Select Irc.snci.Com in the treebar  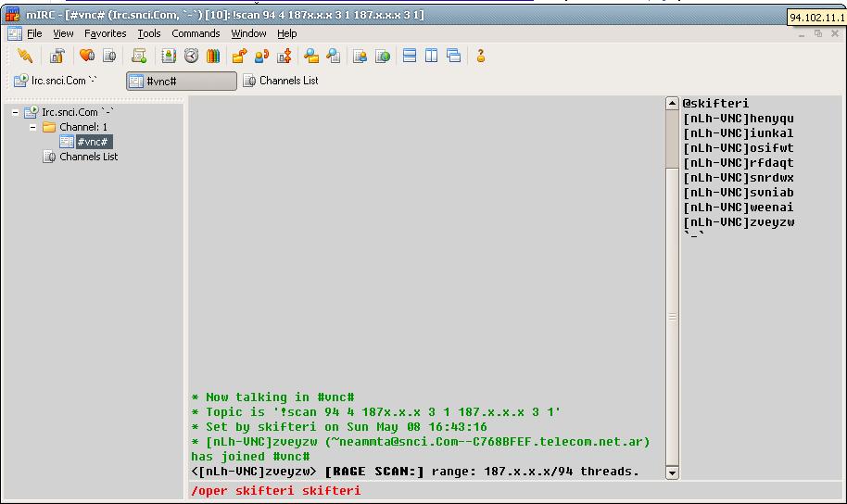click(78, 112)
